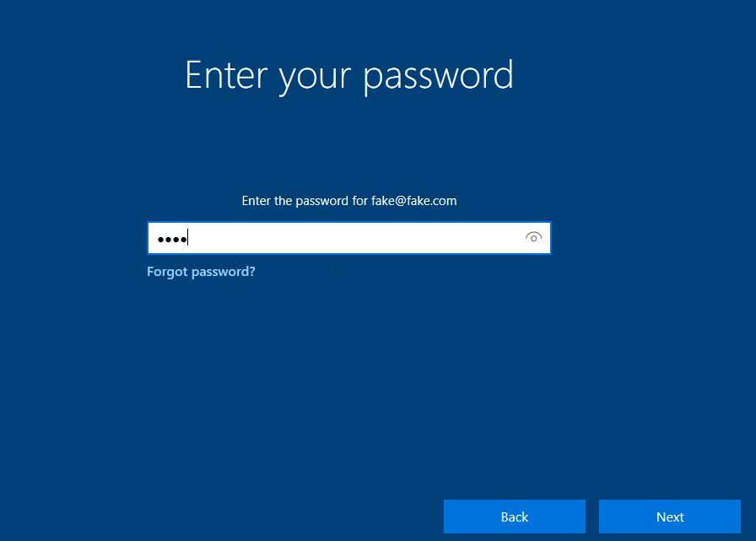Viewport: 756px width, 541px height.
Task: Click inside the password input field
Action: click(x=349, y=238)
